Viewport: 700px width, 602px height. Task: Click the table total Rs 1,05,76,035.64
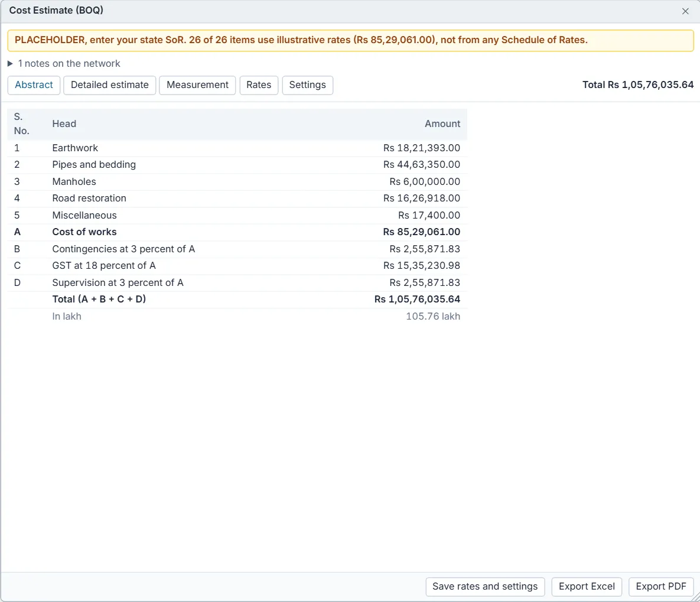417,299
